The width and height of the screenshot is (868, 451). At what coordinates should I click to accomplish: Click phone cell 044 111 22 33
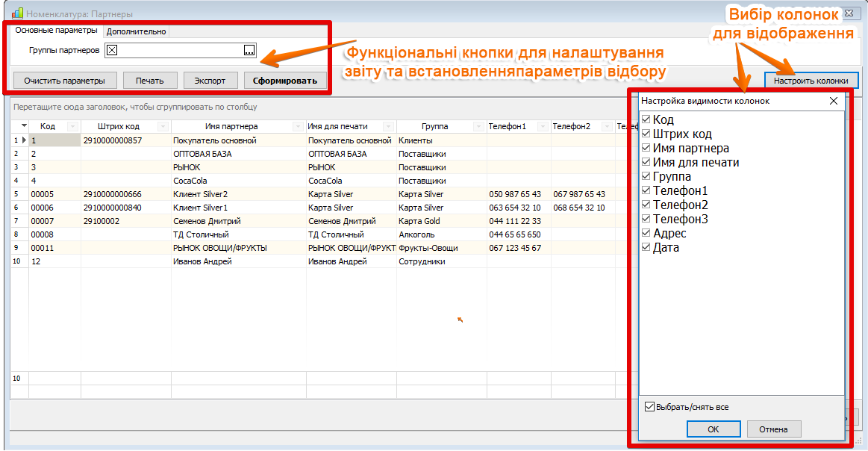[x=519, y=221]
